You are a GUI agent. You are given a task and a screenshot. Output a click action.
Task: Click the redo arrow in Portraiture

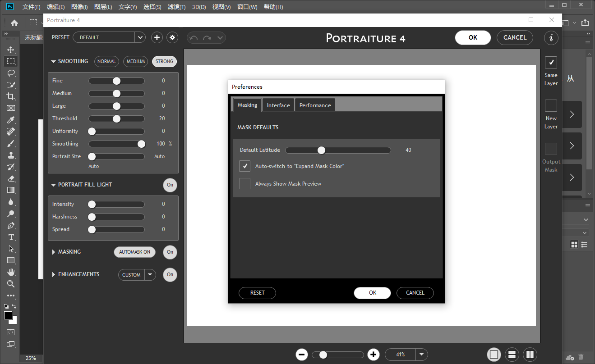click(x=207, y=38)
